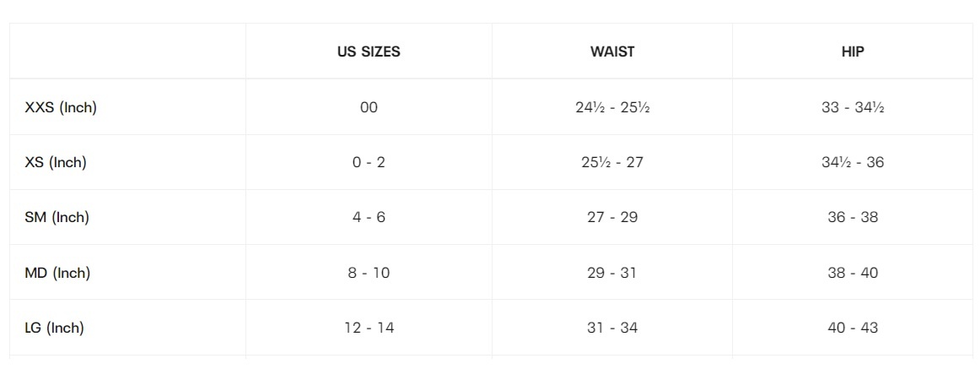Click the US SIZES column header

coord(369,52)
